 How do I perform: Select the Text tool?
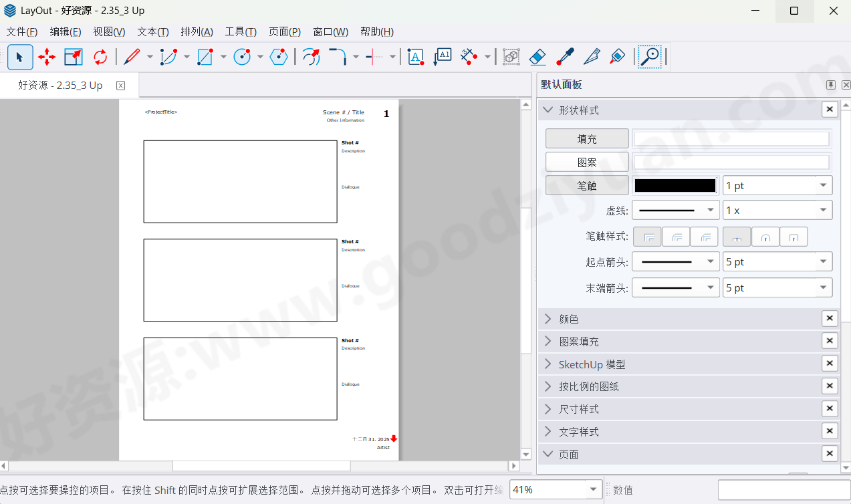coord(415,57)
